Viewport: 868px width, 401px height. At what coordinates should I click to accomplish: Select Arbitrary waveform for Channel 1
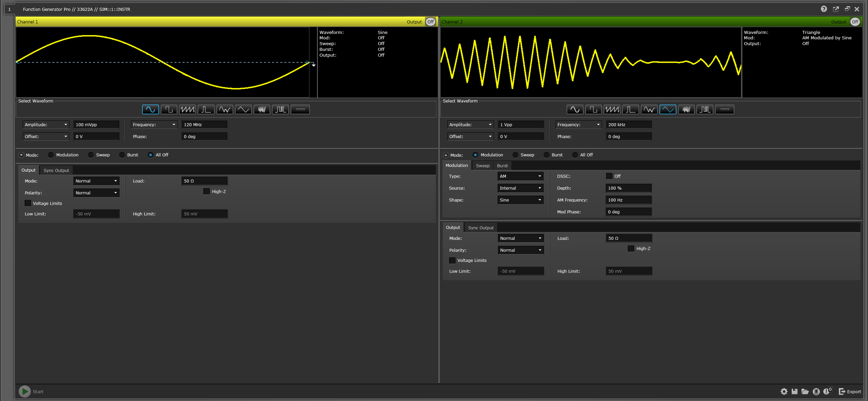225,110
